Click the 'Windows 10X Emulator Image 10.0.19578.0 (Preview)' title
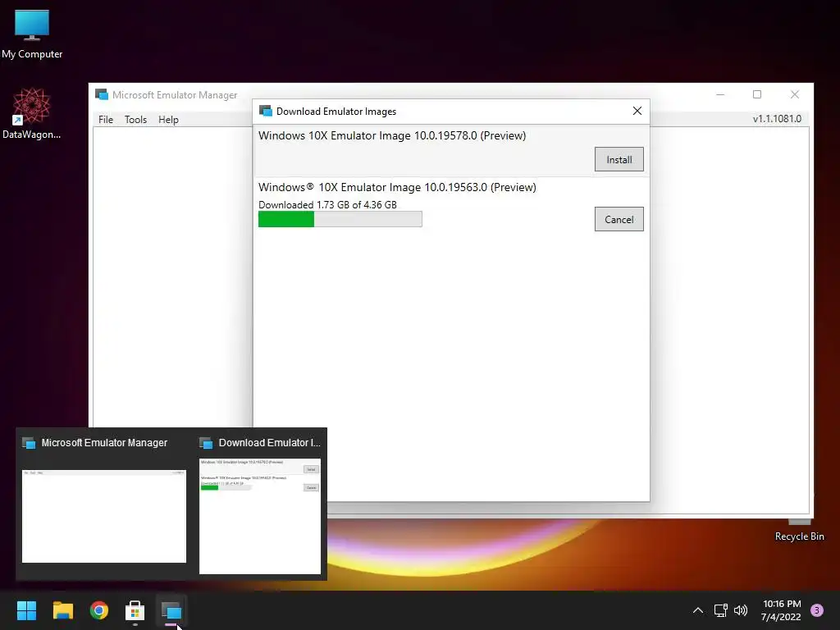 coord(392,135)
